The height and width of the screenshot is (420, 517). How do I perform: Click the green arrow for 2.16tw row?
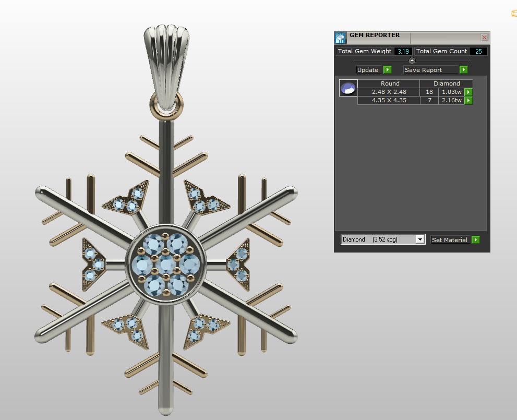pyautogui.click(x=468, y=100)
